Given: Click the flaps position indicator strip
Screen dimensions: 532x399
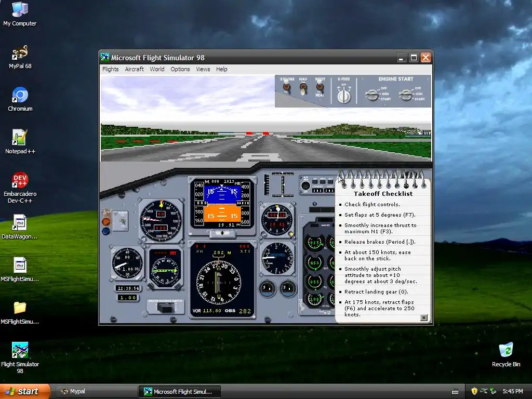Looking at the screenshot, I should coord(267,184).
